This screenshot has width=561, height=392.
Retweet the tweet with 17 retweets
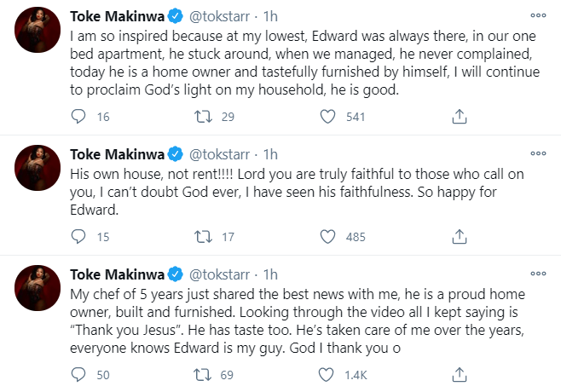[x=204, y=235]
